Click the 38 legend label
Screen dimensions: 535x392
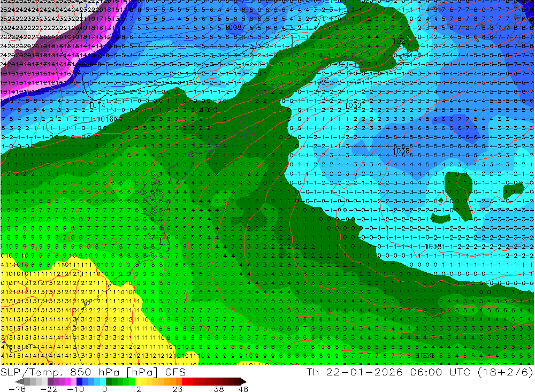pyautogui.click(x=219, y=389)
